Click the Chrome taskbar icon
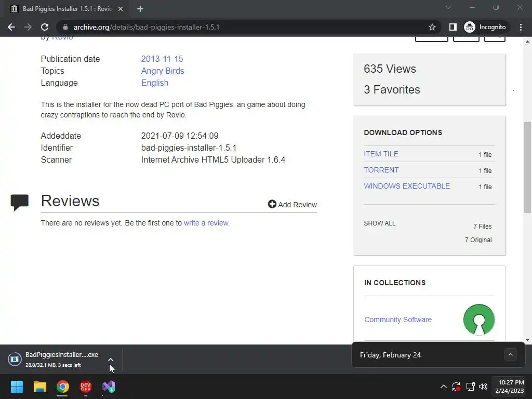 [63, 387]
